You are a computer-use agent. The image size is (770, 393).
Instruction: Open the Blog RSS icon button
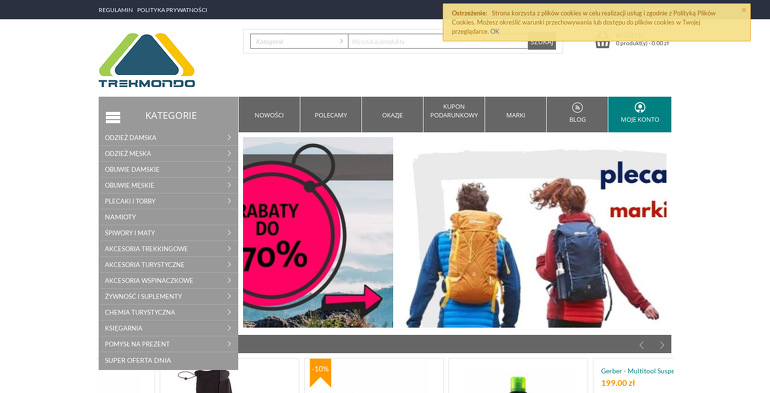point(577,107)
